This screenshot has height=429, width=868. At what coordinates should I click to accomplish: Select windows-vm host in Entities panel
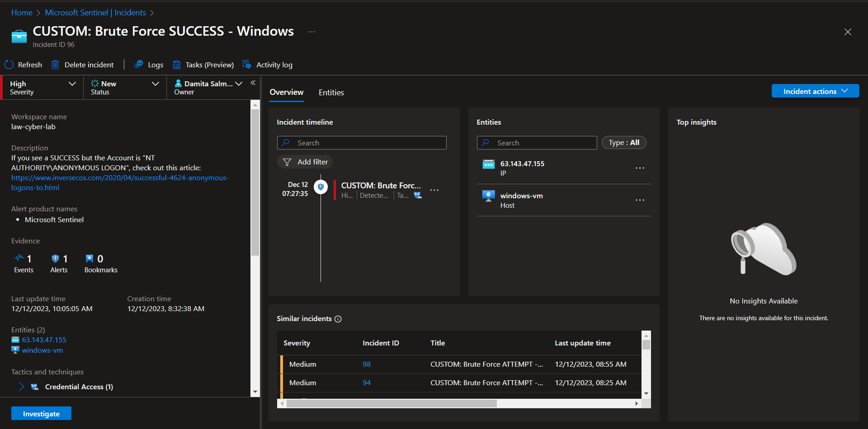(x=522, y=196)
